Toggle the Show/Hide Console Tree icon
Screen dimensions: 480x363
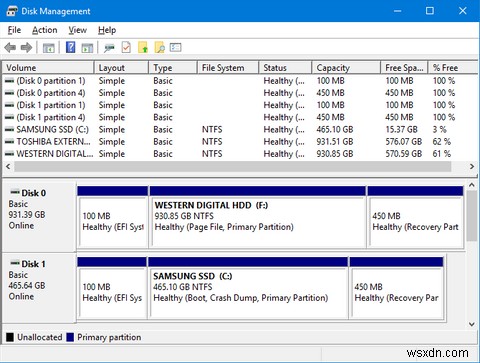pos(49,48)
